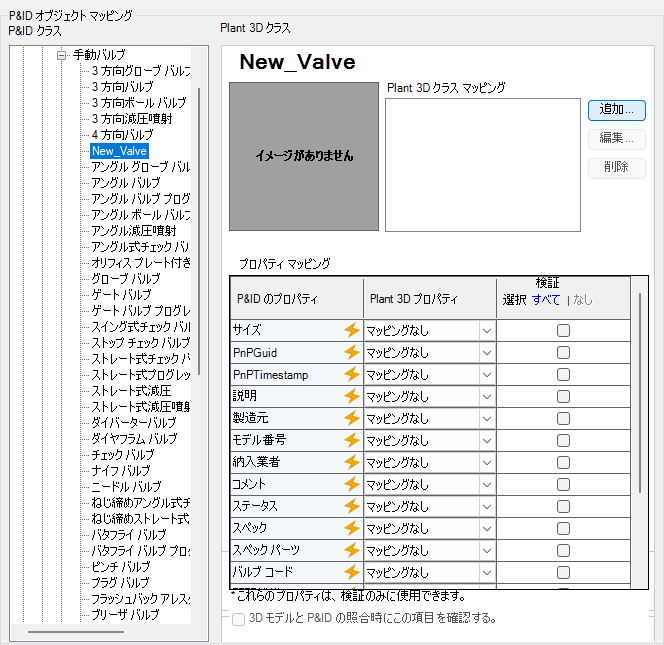Screen dimensions: 664x645
Task: Check validation box for サイズ
Action: coord(563,330)
